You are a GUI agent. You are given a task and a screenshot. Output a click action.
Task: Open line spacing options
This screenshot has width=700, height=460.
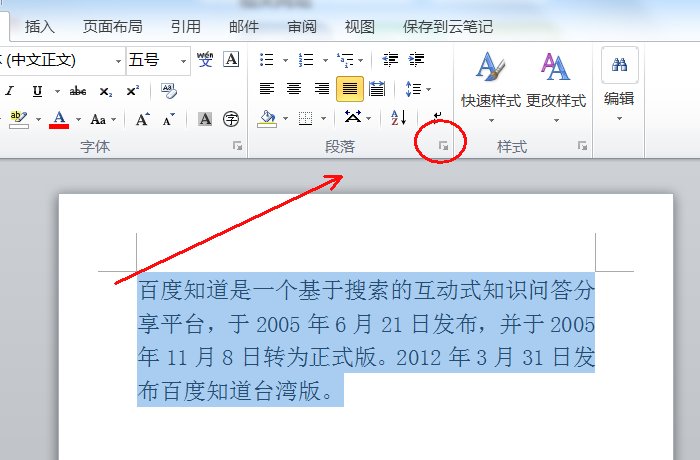(x=418, y=89)
